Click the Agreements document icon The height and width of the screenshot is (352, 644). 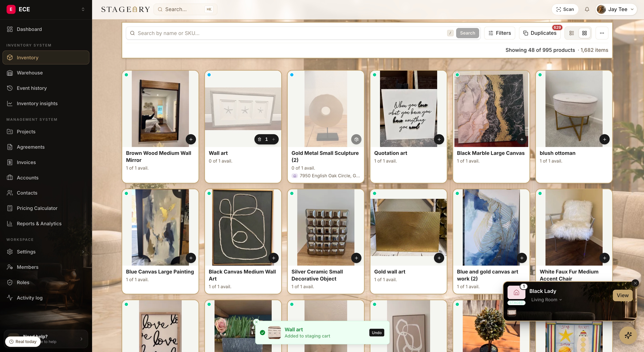coord(10,147)
